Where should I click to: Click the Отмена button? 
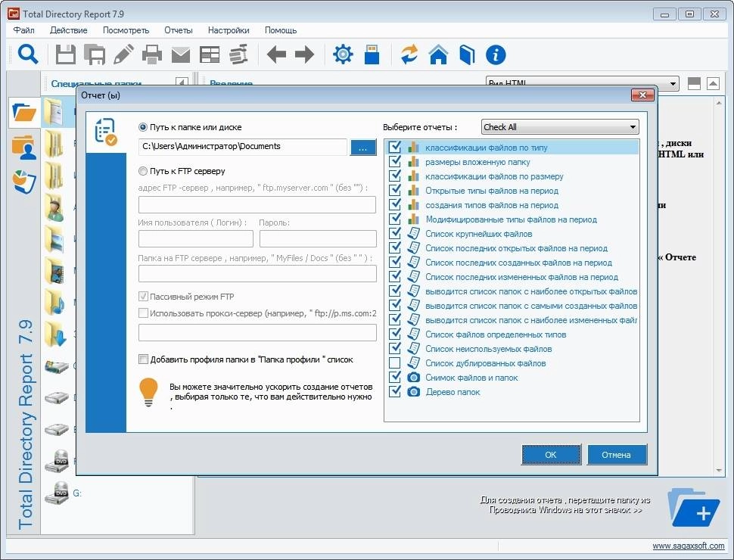617,454
